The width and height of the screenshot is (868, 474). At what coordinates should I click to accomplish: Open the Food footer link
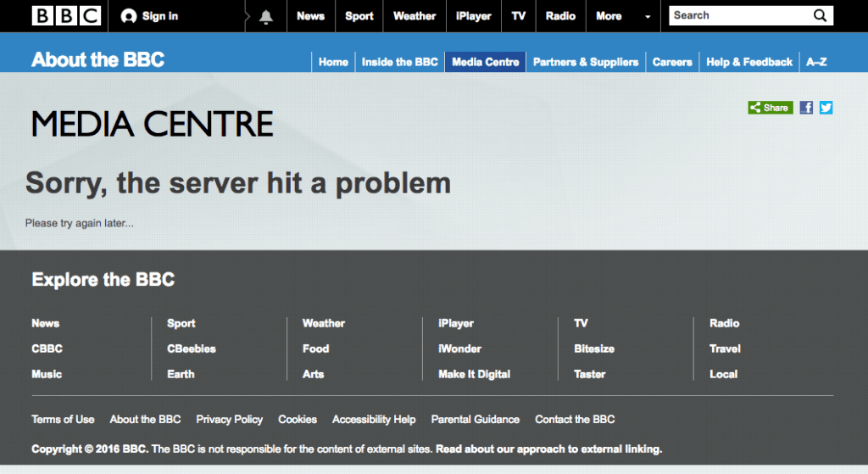click(x=315, y=349)
